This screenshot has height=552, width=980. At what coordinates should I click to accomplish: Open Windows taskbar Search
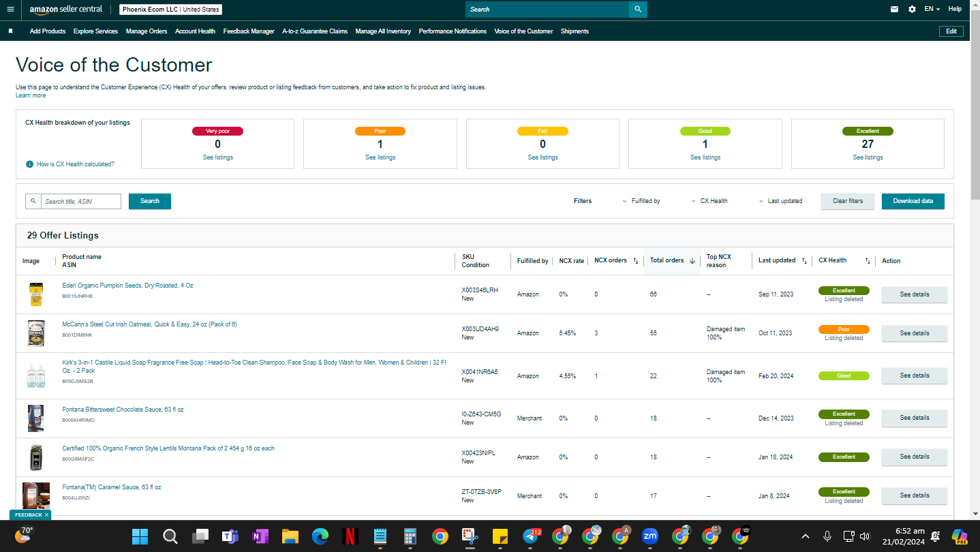170,536
